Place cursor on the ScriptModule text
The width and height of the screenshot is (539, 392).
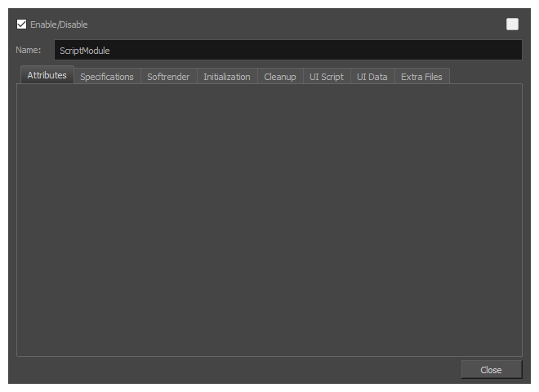pos(84,51)
